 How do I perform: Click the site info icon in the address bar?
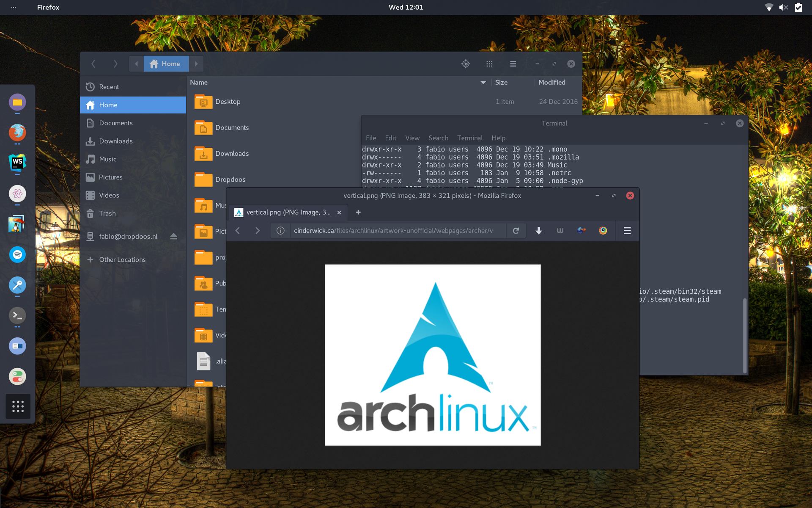[x=280, y=231]
